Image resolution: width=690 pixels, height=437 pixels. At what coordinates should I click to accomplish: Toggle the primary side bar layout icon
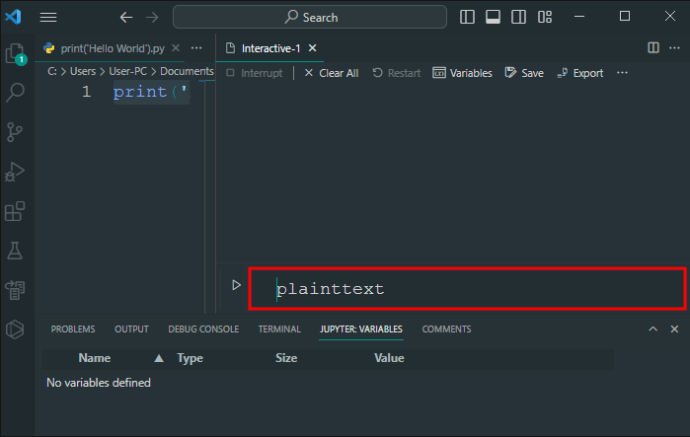[467, 17]
